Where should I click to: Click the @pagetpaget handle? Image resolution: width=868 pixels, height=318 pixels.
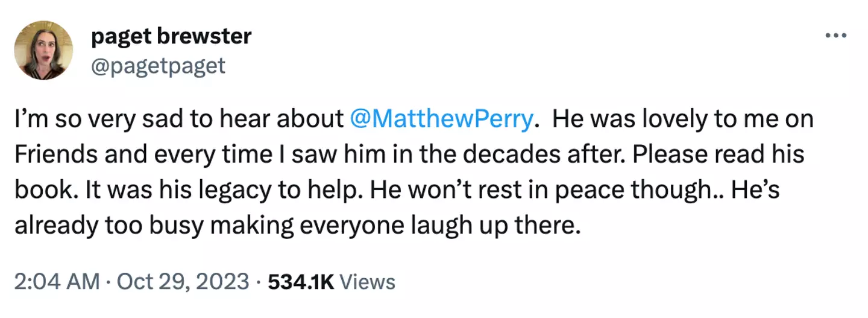click(157, 65)
